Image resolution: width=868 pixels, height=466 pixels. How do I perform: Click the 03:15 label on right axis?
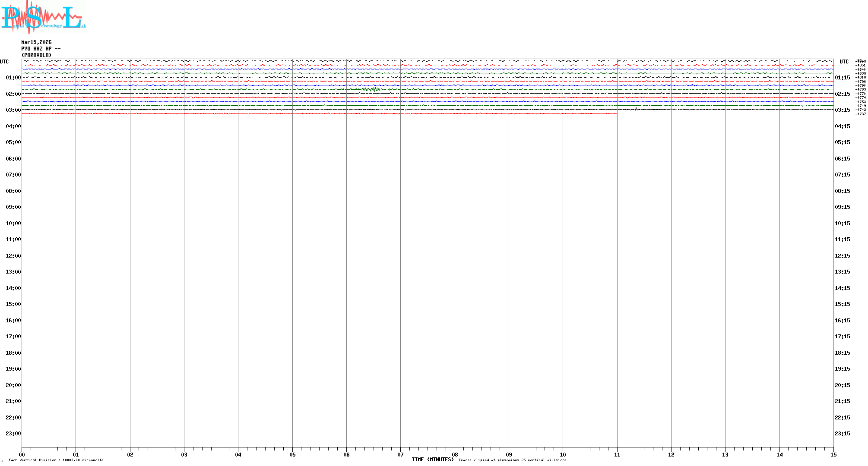pos(842,110)
